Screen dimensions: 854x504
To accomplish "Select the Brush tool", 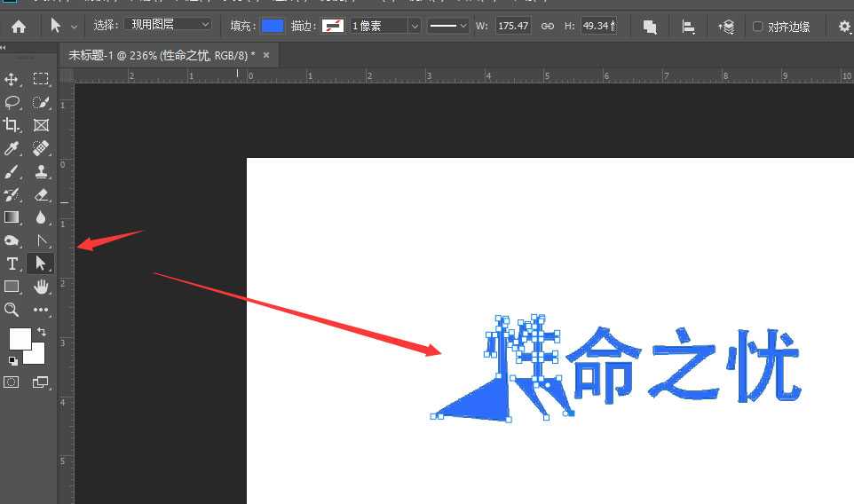I will click(12, 171).
